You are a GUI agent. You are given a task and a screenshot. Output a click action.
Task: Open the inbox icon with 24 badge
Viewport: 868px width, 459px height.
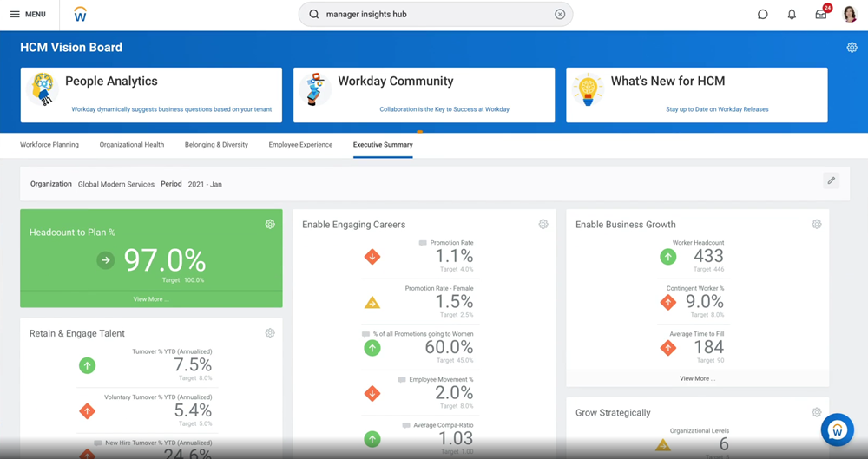821,14
